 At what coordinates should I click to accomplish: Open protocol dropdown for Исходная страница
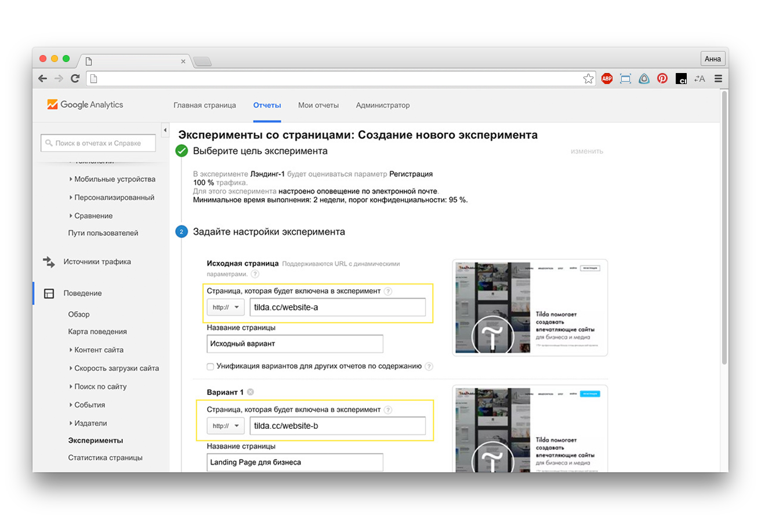coord(226,308)
